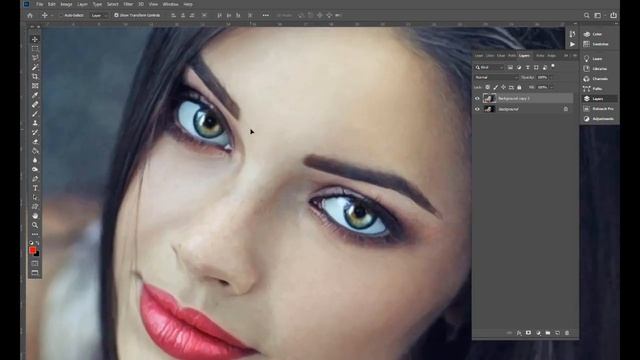640x360 pixels.
Task: Toggle lock image pixels brush icon
Action: pyautogui.click(x=496, y=87)
